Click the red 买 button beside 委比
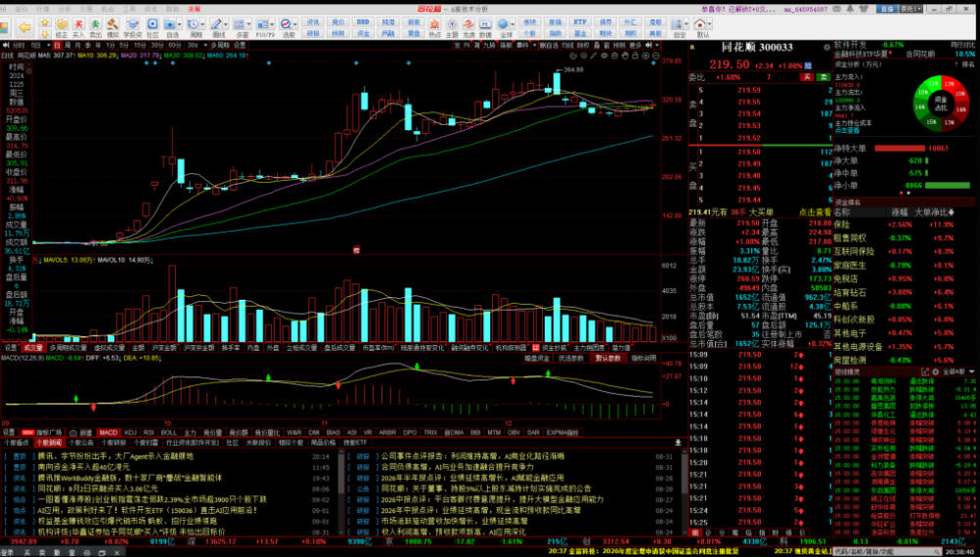980x557 pixels. (x=806, y=77)
